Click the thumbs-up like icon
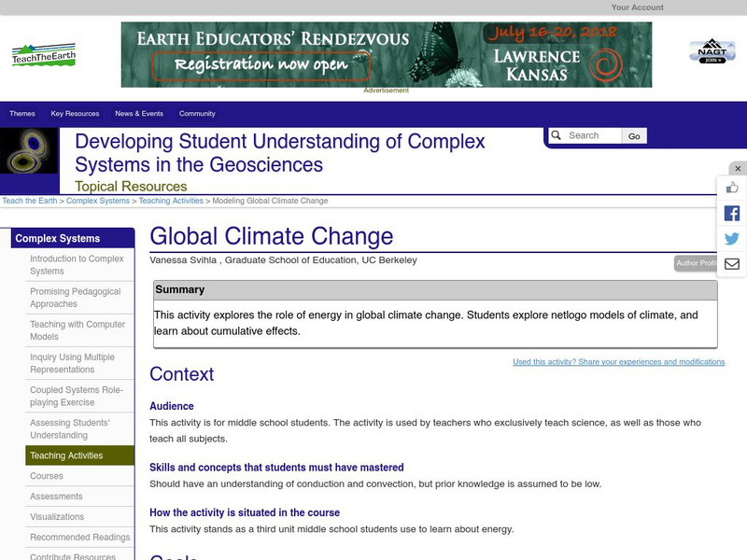The image size is (747, 560). (732, 188)
